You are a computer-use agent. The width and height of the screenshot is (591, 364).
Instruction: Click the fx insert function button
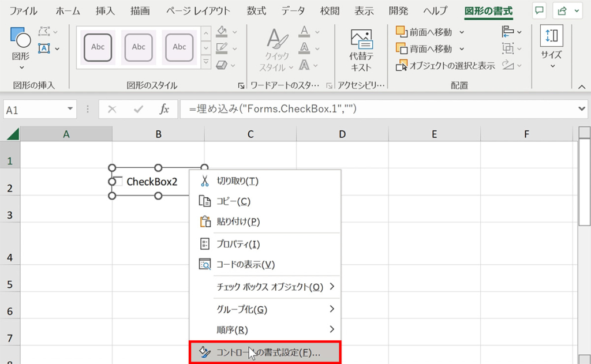(x=164, y=109)
